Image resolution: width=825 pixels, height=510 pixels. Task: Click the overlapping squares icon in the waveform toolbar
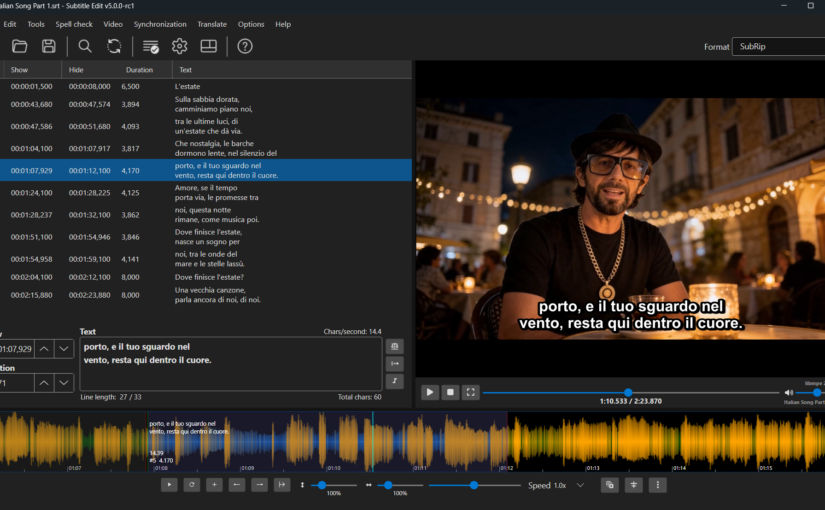610,485
